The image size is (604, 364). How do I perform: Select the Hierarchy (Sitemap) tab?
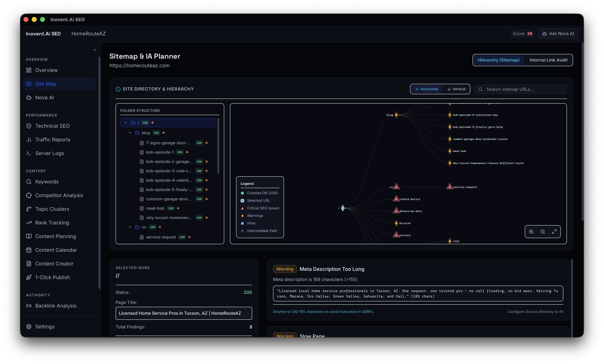[x=498, y=60]
